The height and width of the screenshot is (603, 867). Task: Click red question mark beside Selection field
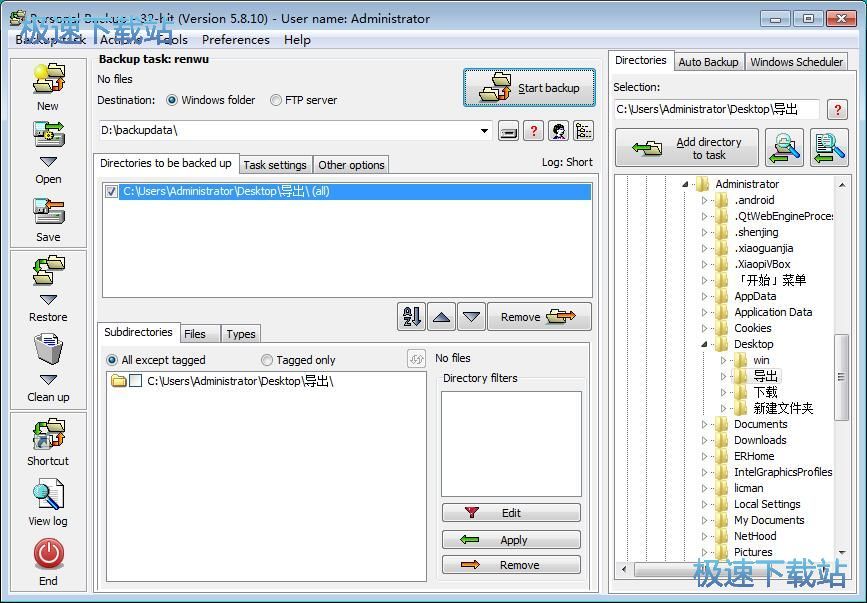(837, 109)
